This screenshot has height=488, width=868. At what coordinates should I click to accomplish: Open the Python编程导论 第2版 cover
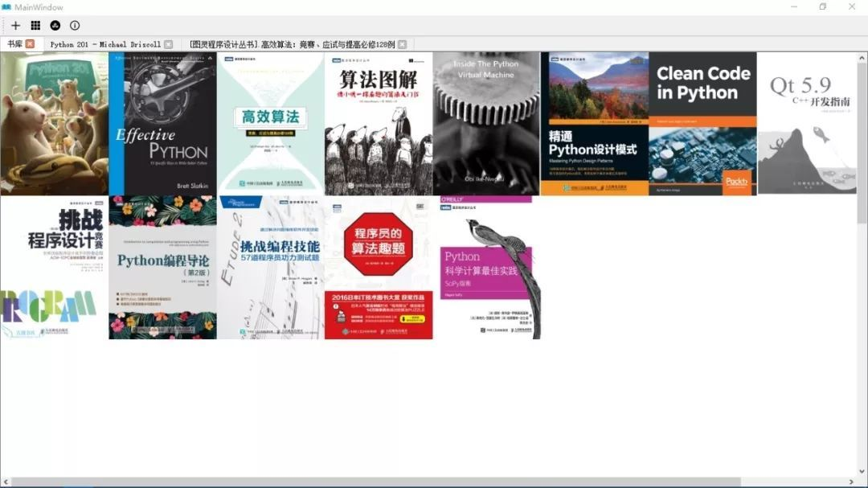coord(162,267)
